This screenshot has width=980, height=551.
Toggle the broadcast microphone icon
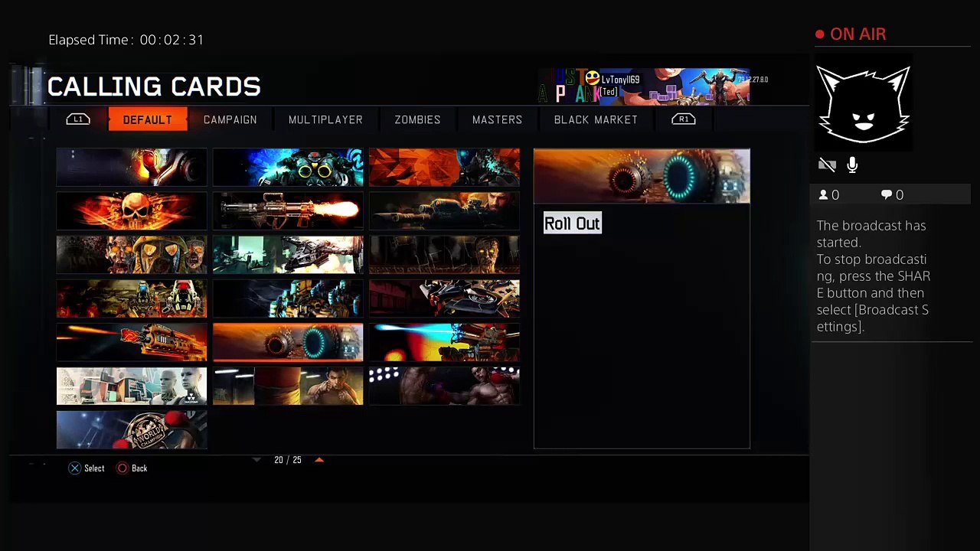pyautogui.click(x=852, y=165)
